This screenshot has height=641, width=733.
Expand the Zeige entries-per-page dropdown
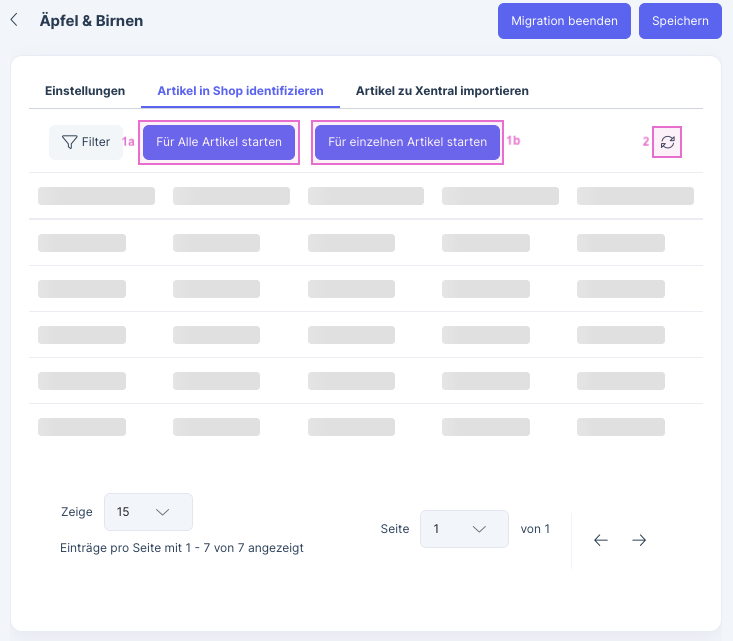click(148, 512)
